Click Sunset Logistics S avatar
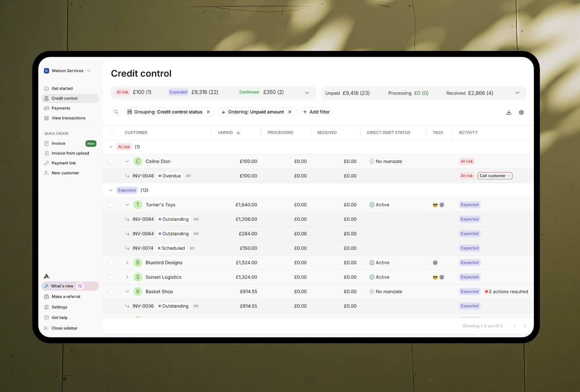The height and width of the screenshot is (392, 580). point(138,277)
